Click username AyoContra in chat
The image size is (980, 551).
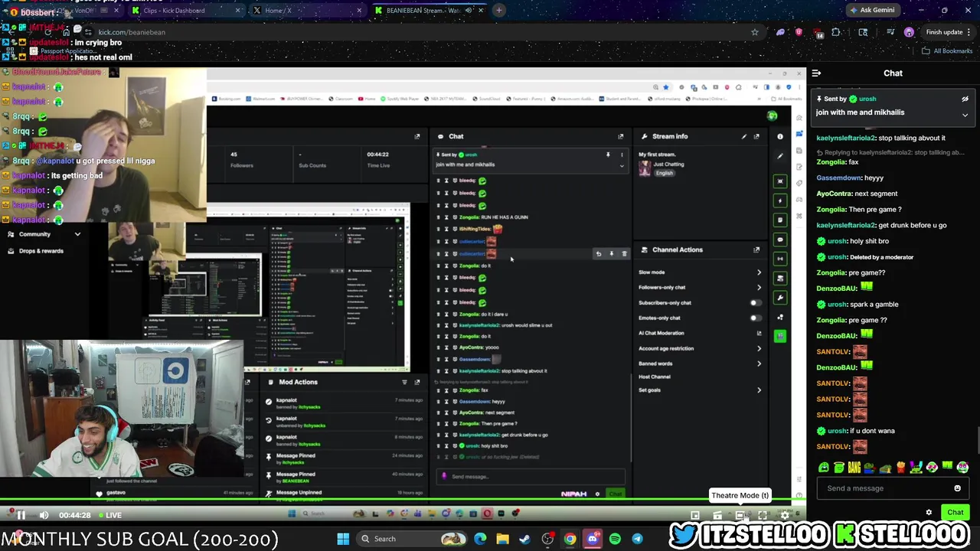pyautogui.click(x=835, y=194)
